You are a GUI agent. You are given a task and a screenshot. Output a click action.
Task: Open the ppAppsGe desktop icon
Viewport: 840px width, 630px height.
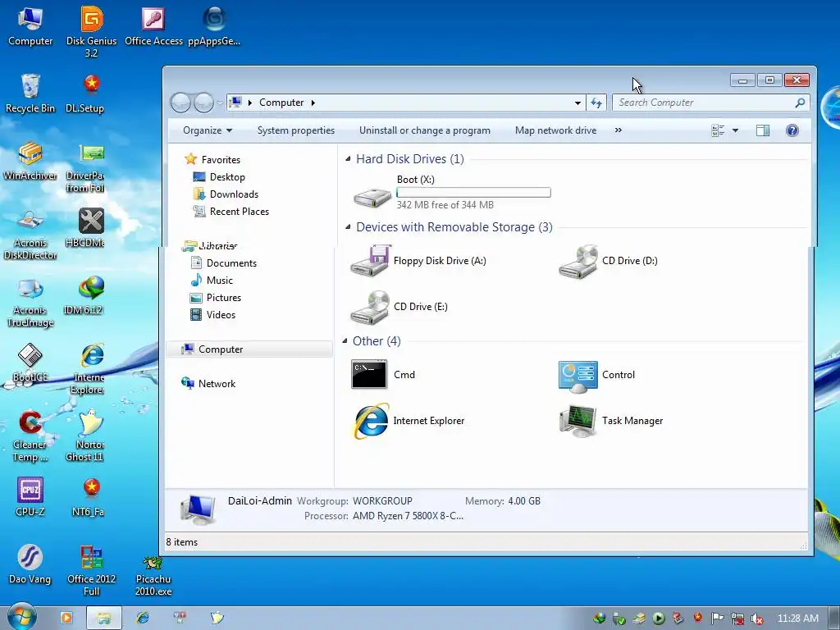pos(214,27)
